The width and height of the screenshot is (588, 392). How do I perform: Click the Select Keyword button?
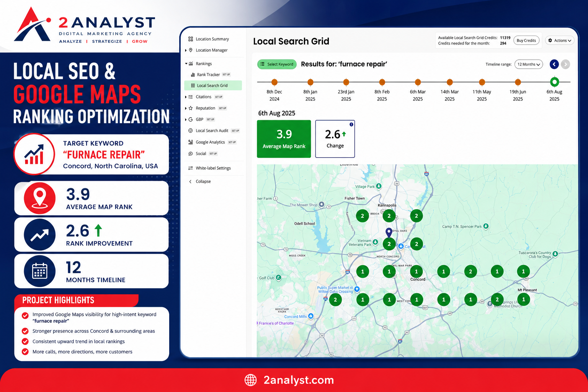[x=277, y=64]
